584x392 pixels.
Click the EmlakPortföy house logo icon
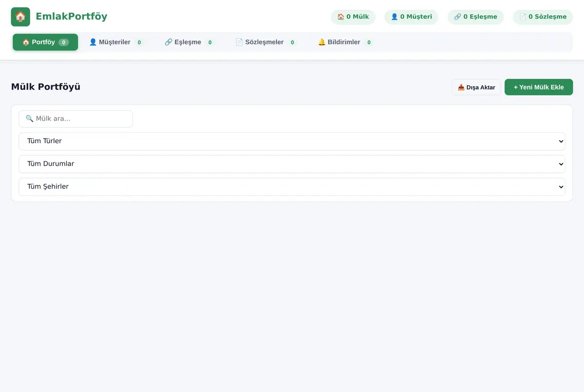(20, 17)
